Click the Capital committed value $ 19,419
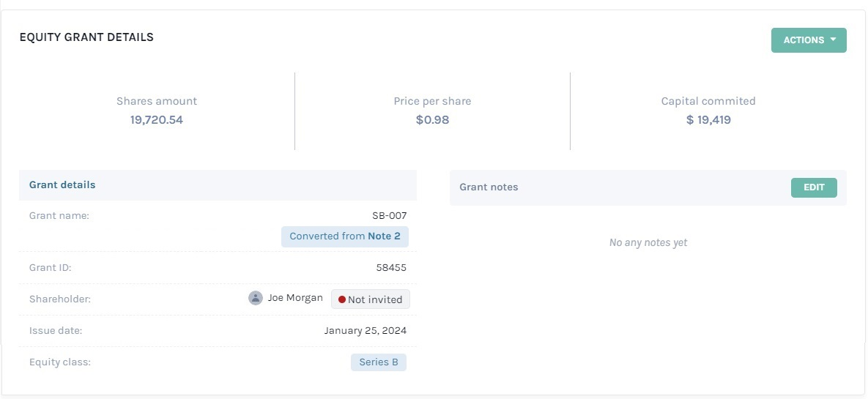This screenshot has width=868, height=399. pyautogui.click(x=708, y=119)
